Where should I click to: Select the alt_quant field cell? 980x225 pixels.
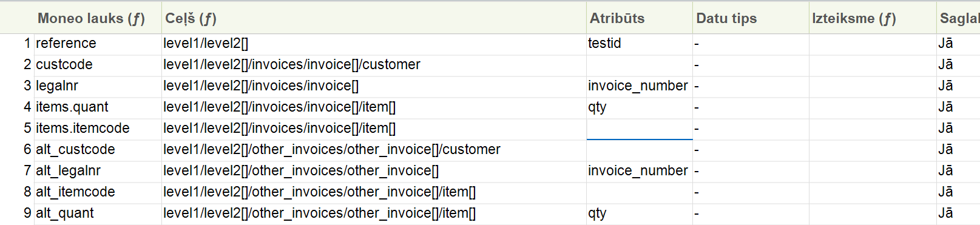(x=98, y=213)
